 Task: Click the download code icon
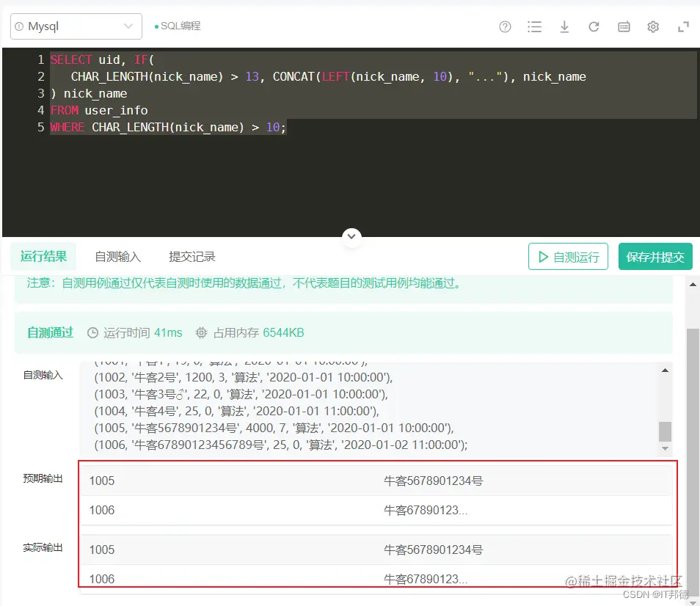[564, 26]
